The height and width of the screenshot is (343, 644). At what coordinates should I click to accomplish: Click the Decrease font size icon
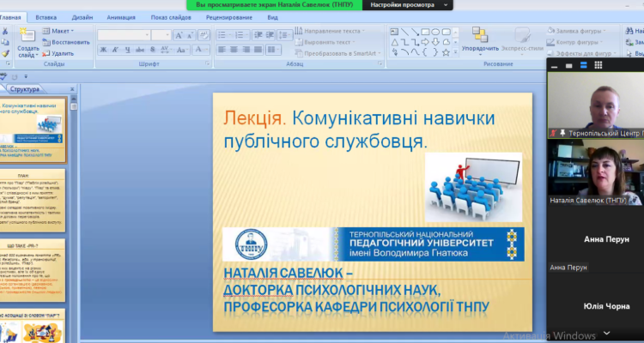click(190, 35)
